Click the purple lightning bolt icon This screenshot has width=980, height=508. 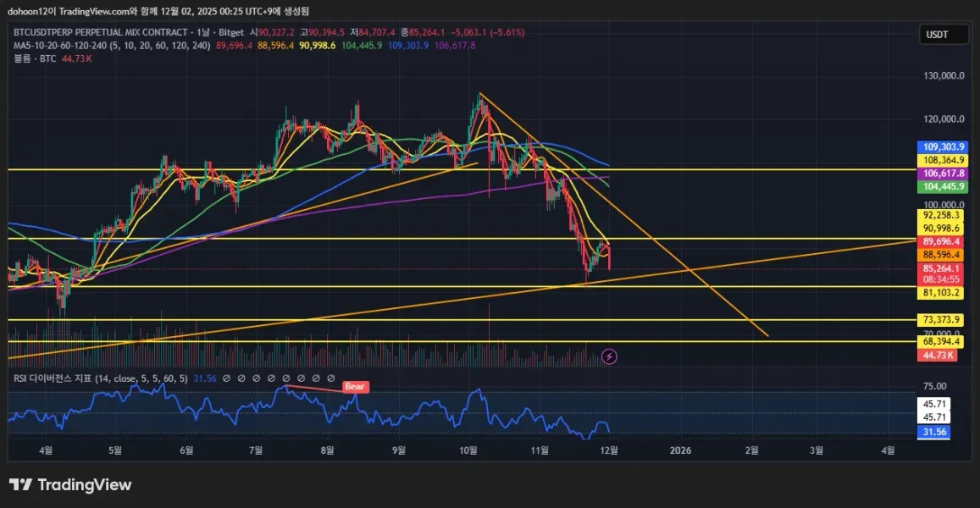609,356
